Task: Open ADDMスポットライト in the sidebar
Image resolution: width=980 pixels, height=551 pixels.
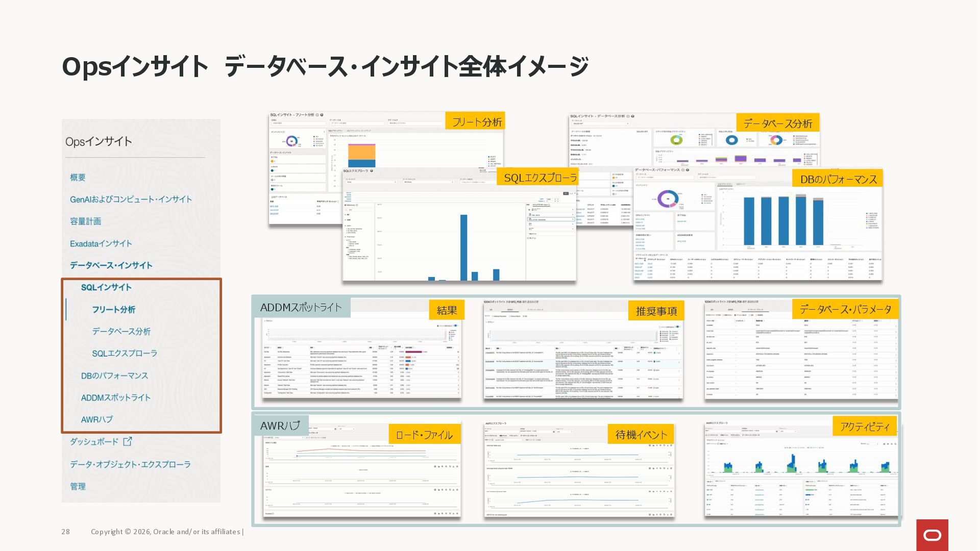Action: pos(115,397)
